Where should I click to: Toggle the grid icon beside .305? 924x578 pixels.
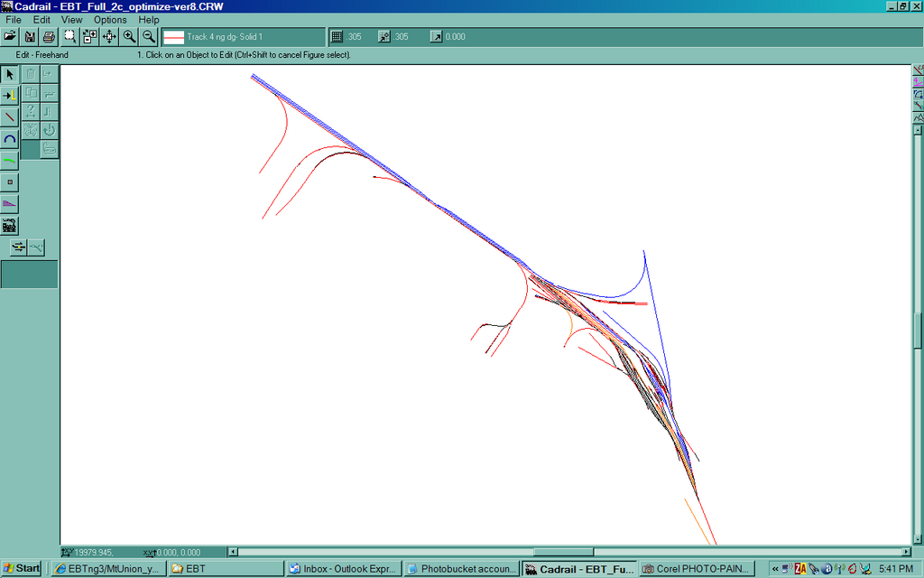[337, 36]
